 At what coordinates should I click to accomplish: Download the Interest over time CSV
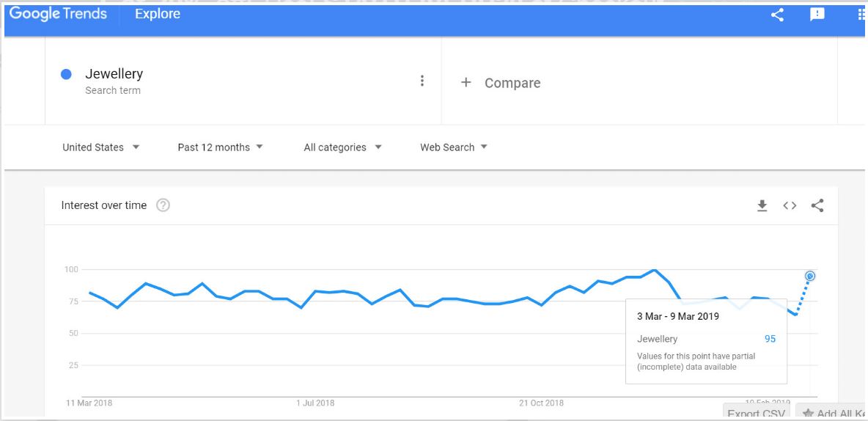(x=762, y=206)
